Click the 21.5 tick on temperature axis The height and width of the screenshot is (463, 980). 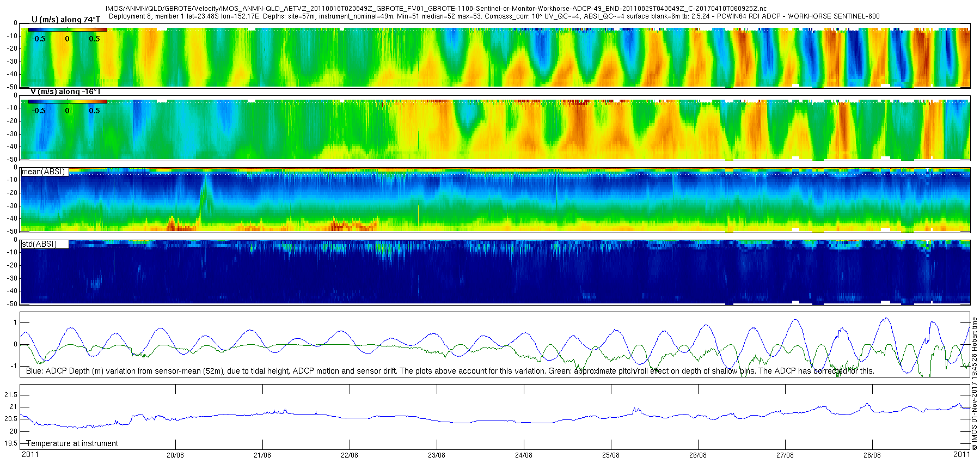click(x=11, y=395)
